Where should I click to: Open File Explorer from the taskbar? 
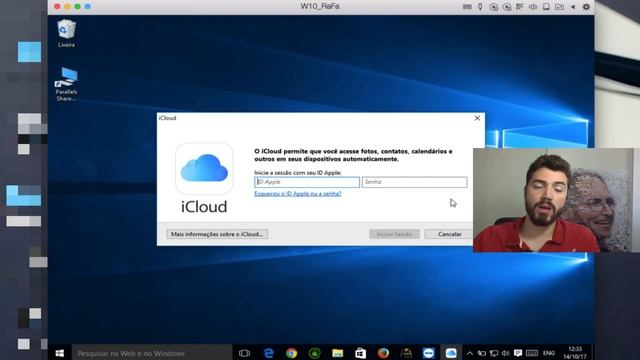click(x=338, y=353)
